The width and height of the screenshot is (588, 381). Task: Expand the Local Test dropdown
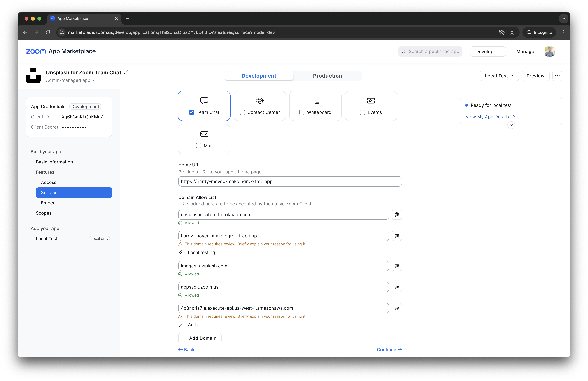point(499,76)
